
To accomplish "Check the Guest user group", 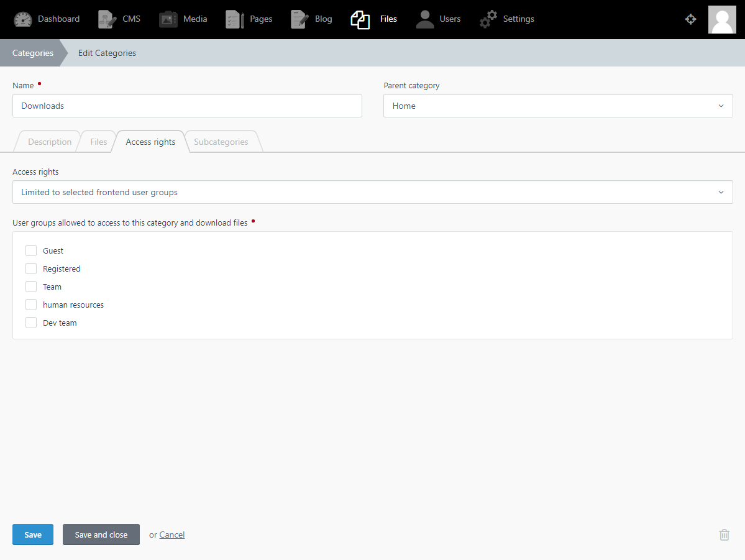I will coord(31,250).
